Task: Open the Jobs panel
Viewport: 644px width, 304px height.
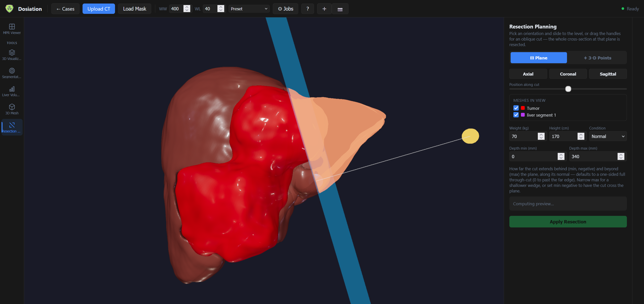Action: (x=285, y=9)
